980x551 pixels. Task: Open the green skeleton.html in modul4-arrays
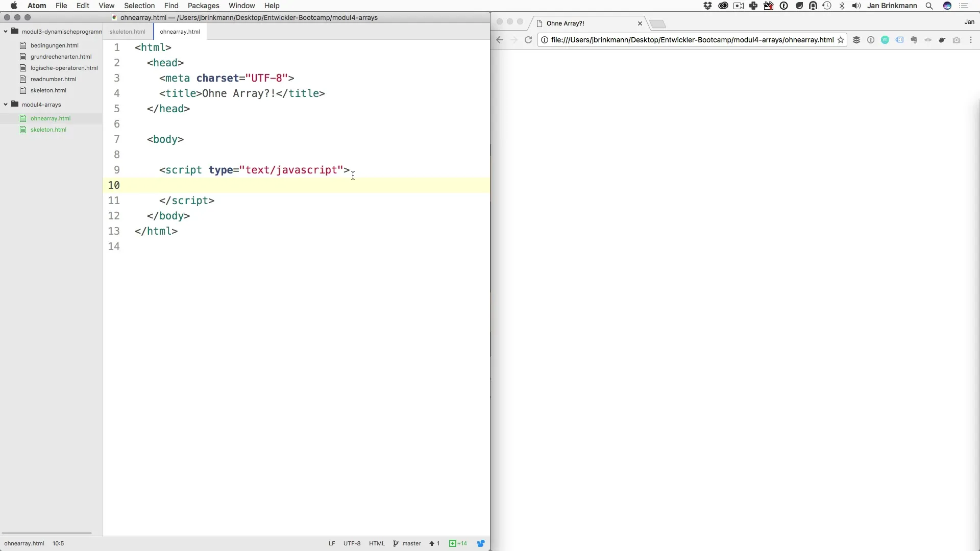pyautogui.click(x=48, y=130)
